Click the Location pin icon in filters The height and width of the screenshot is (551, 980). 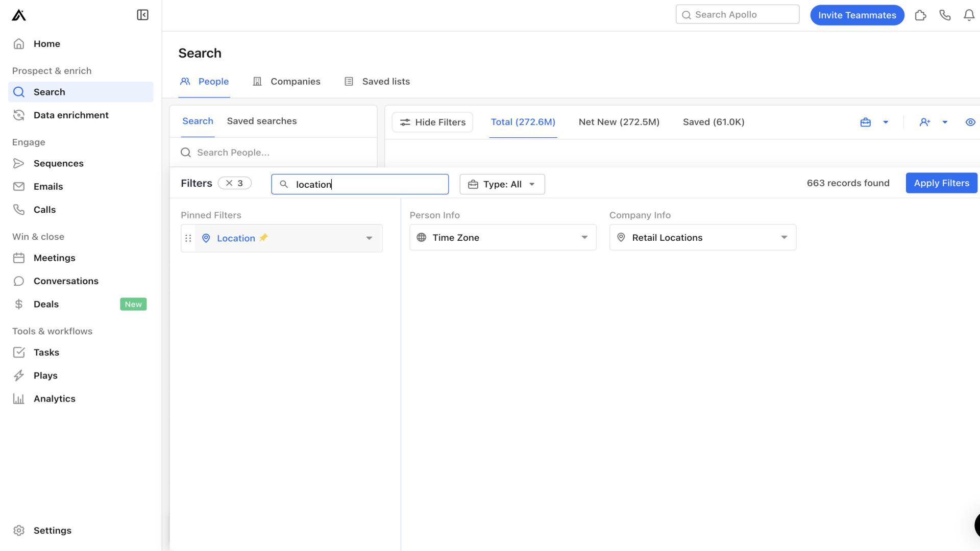pos(207,237)
